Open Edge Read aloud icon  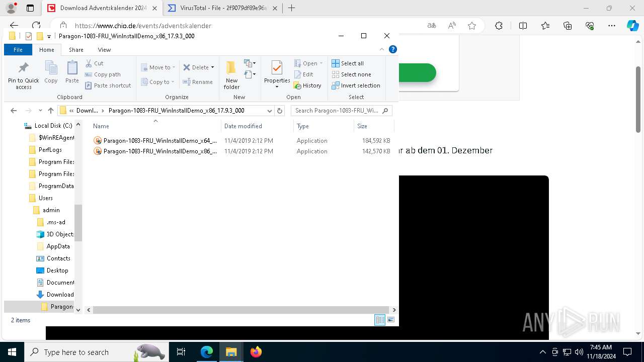pos(452,26)
